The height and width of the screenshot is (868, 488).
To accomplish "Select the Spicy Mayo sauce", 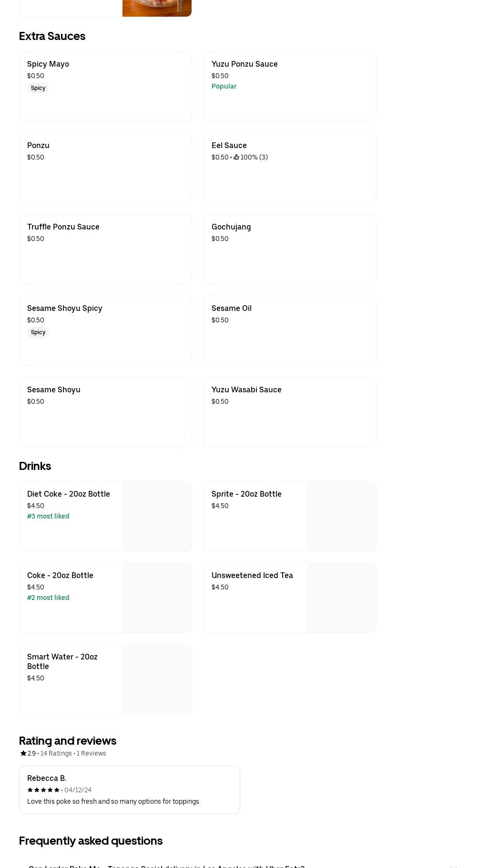I will click(x=105, y=86).
